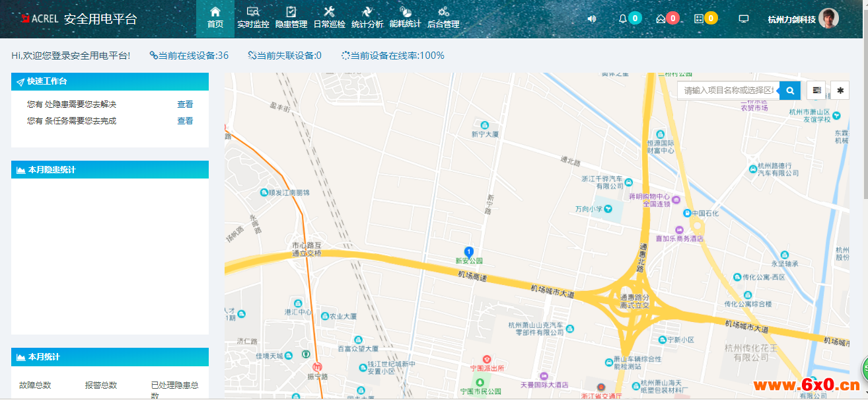Click the 快速工作台 panel header

pyautogui.click(x=110, y=81)
